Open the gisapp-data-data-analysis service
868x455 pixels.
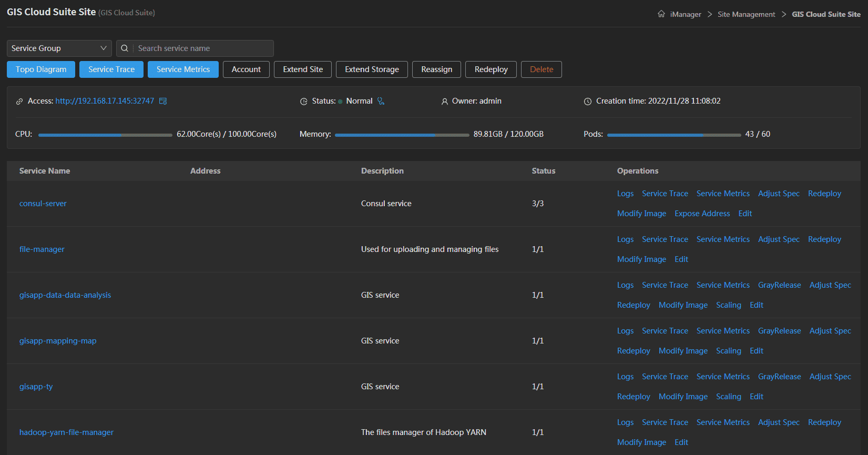[65, 295]
